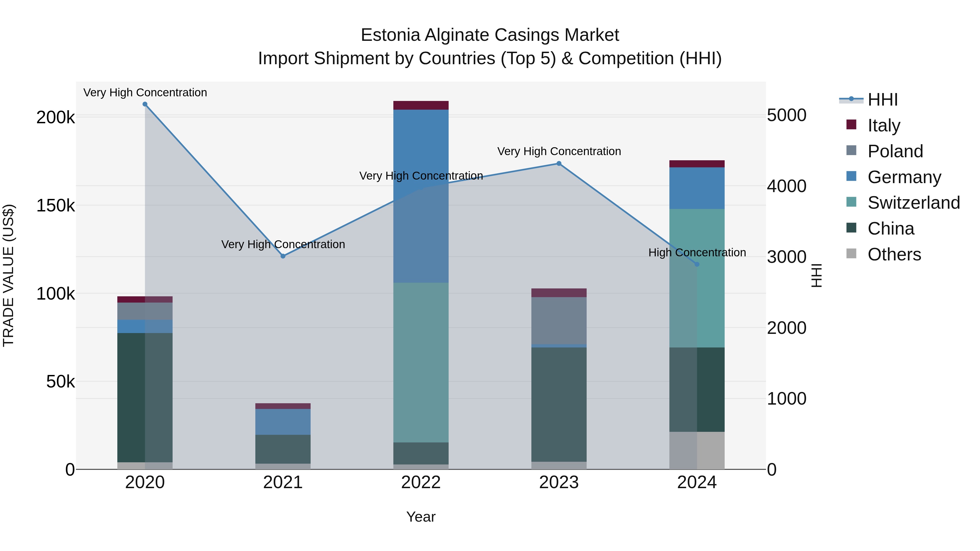Click the 4000 HHI axis tick label
980x551 pixels.
(787, 186)
